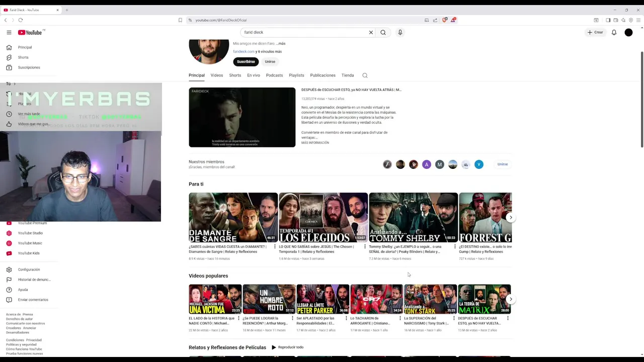The height and width of the screenshot is (362, 644).
Task: Click the Brave shields icon
Action: 444,20
